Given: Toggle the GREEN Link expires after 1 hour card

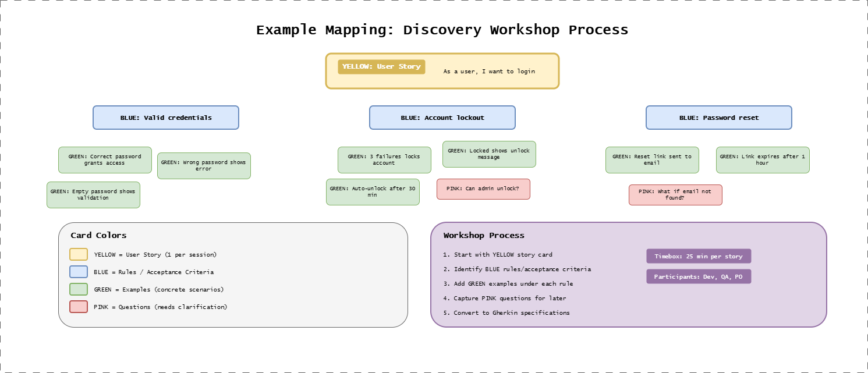Looking at the screenshot, I should (763, 160).
